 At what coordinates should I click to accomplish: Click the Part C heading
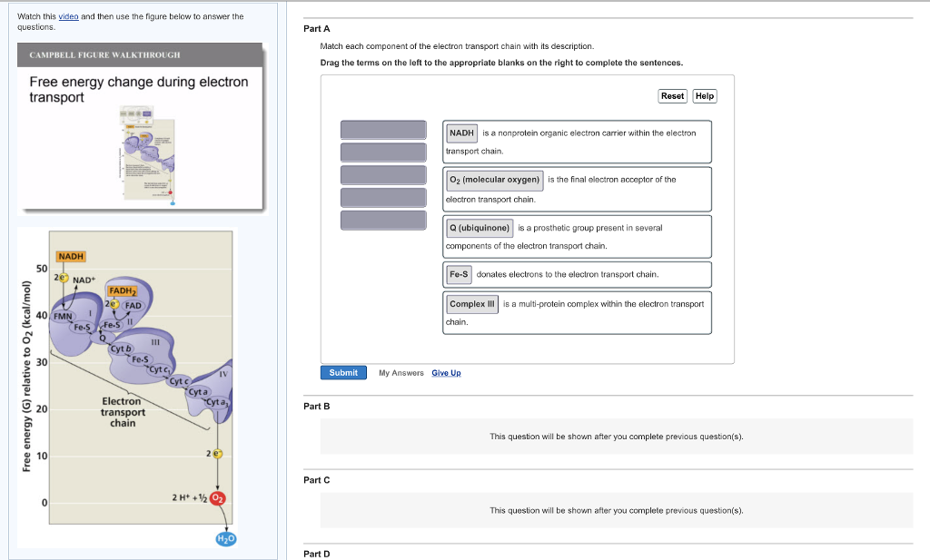(x=317, y=480)
